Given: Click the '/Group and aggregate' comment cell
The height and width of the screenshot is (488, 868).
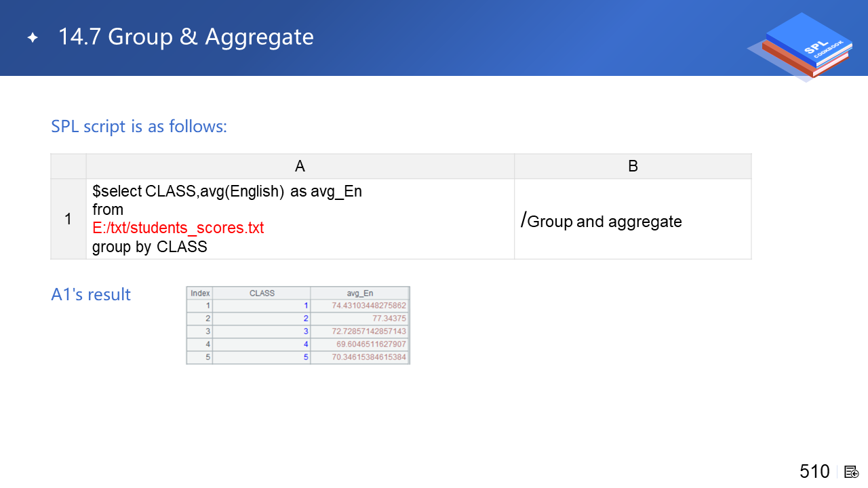Looking at the screenshot, I should pyautogui.click(x=601, y=220).
